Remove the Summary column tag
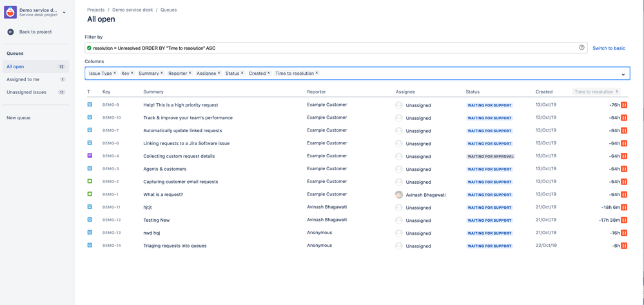The image size is (644, 305). (x=161, y=73)
